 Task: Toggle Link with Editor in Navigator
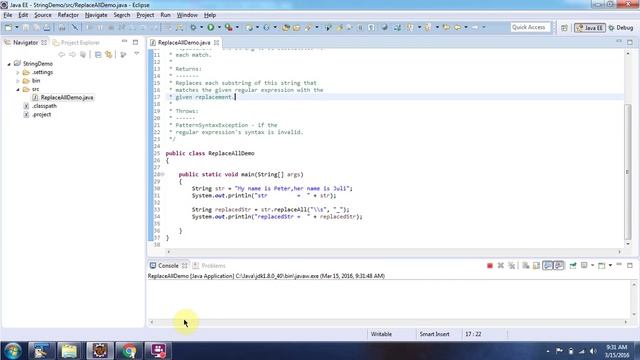(x=109, y=54)
